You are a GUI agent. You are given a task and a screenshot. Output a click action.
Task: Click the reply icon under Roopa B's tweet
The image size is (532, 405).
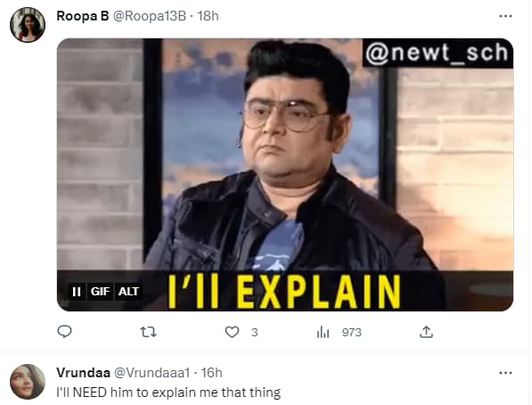tap(64, 332)
